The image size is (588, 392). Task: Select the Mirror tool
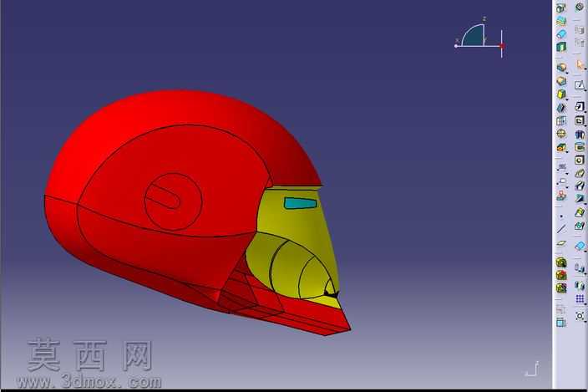coord(580,286)
